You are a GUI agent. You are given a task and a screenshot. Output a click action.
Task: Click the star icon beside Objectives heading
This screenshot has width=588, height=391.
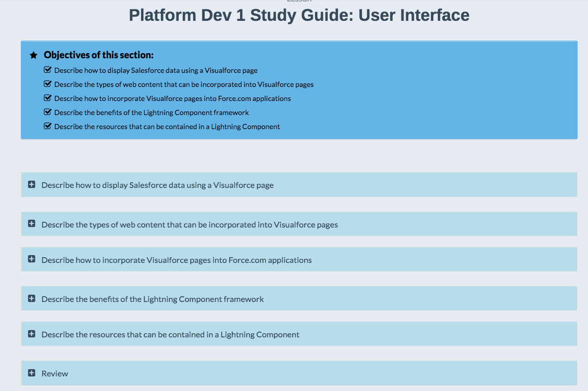(x=33, y=55)
